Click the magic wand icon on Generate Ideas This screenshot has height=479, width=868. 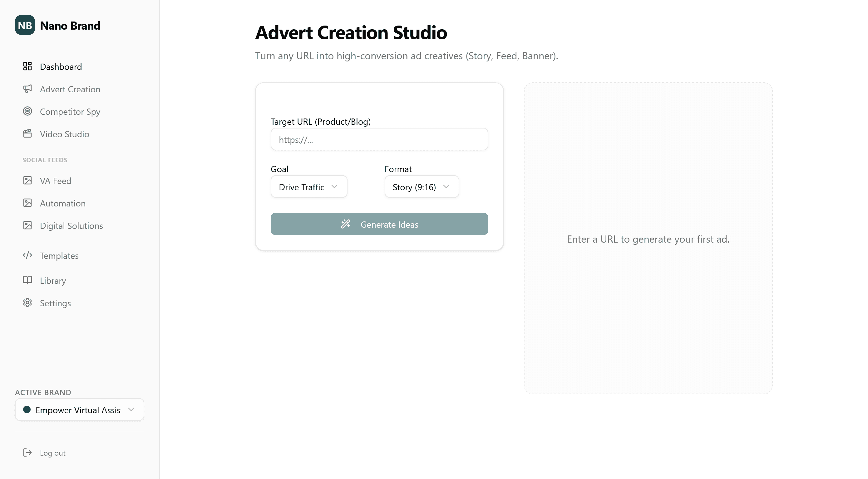[346, 224]
